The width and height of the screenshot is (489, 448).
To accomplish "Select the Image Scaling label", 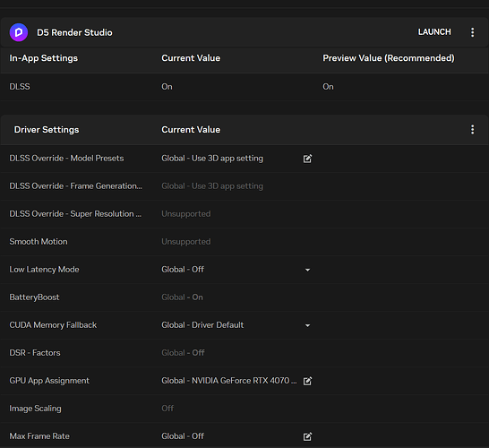I will click(x=35, y=409).
